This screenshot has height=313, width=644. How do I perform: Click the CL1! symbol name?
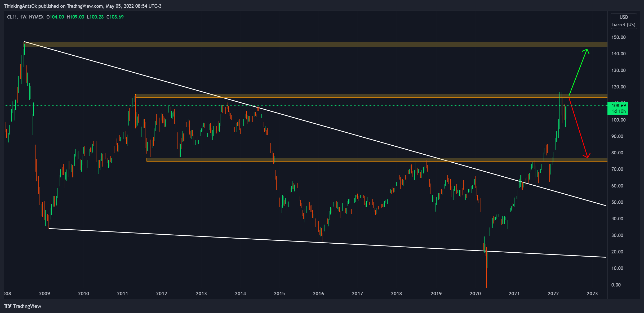coord(12,17)
